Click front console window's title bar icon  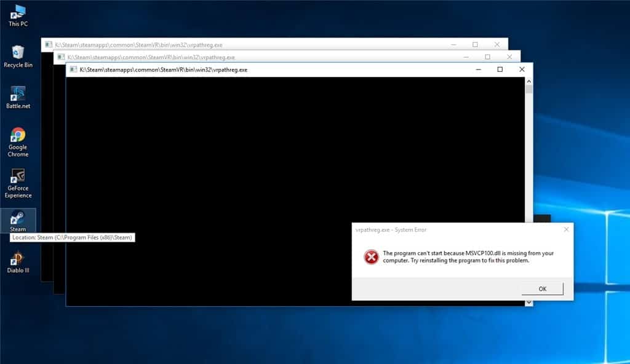pyautogui.click(x=73, y=69)
